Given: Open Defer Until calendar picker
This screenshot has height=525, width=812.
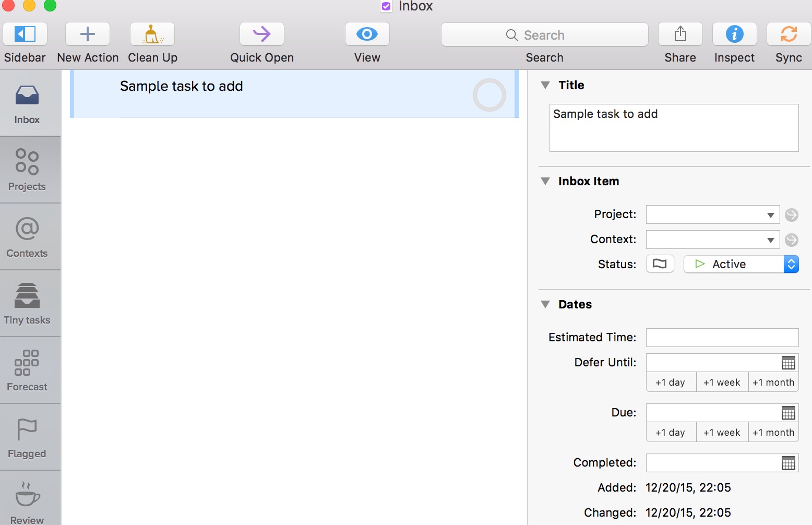Looking at the screenshot, I should coord(789,363).
